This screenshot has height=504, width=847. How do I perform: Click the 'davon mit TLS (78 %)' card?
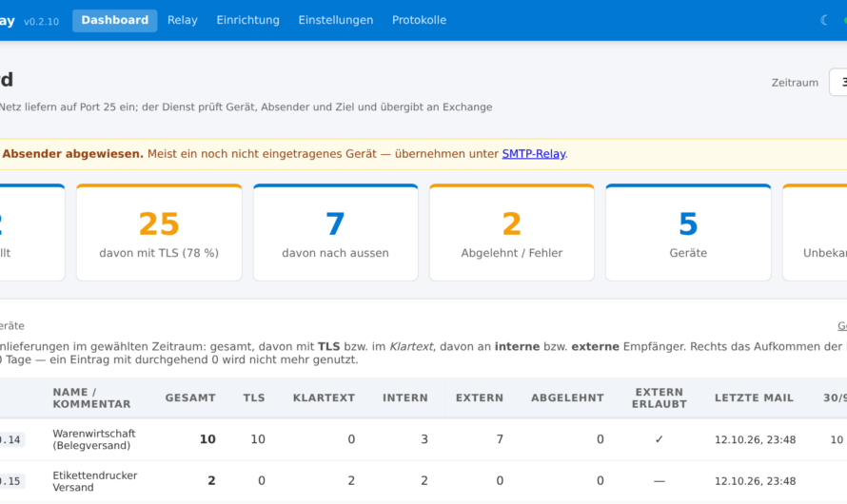(x=159, y=232)
